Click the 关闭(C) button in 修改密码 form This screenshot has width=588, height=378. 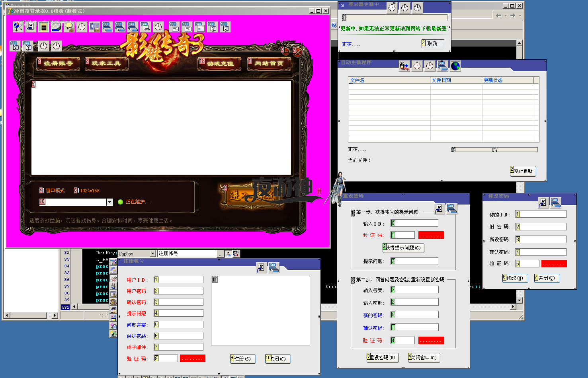[547, 278]
